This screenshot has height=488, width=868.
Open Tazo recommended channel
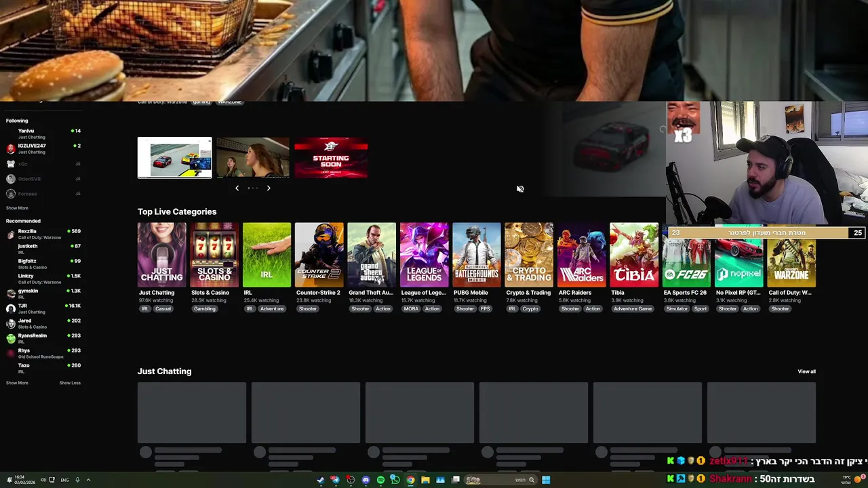tap(43, 368)
